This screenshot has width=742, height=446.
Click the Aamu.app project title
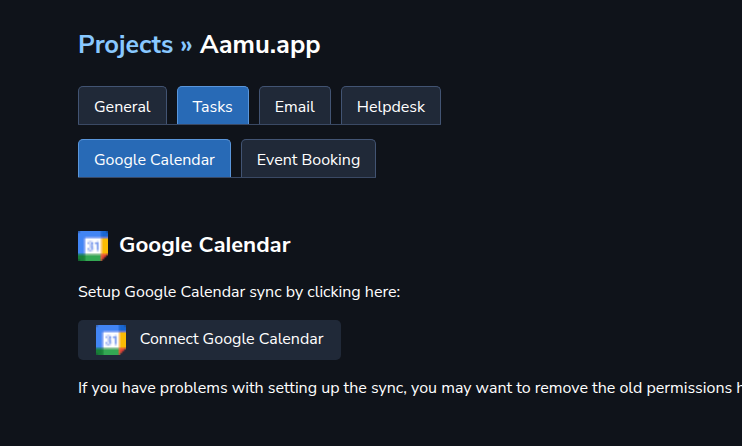pyautogui.click(x=260, y=45)
